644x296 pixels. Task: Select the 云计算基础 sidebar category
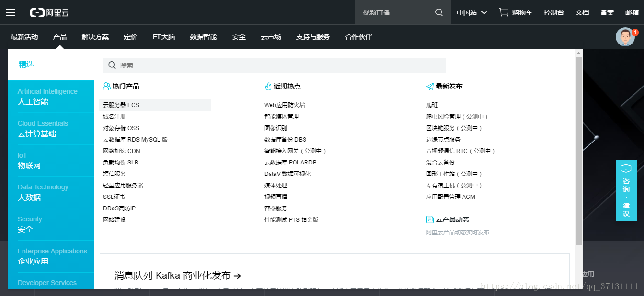[x=51, y=129]
